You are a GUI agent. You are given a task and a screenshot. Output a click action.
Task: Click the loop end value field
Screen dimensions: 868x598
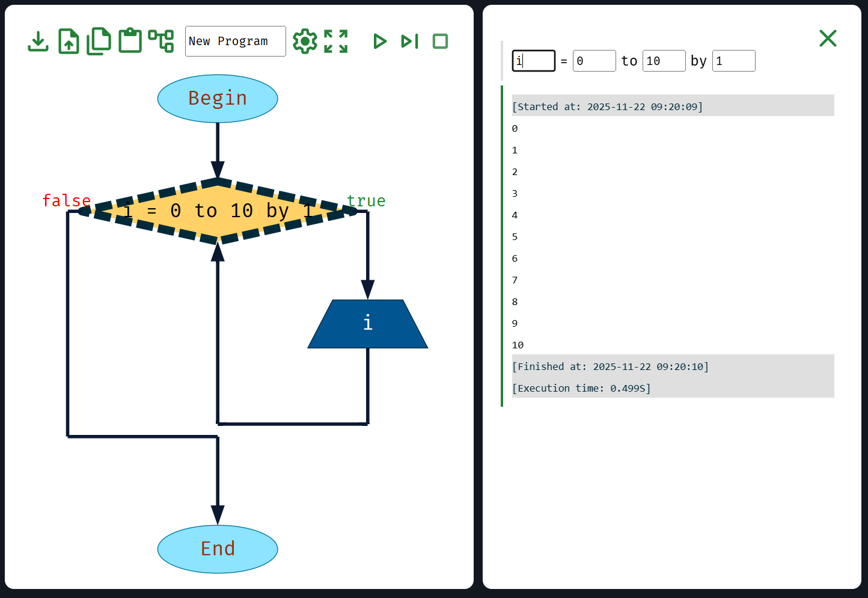(664, 61)
